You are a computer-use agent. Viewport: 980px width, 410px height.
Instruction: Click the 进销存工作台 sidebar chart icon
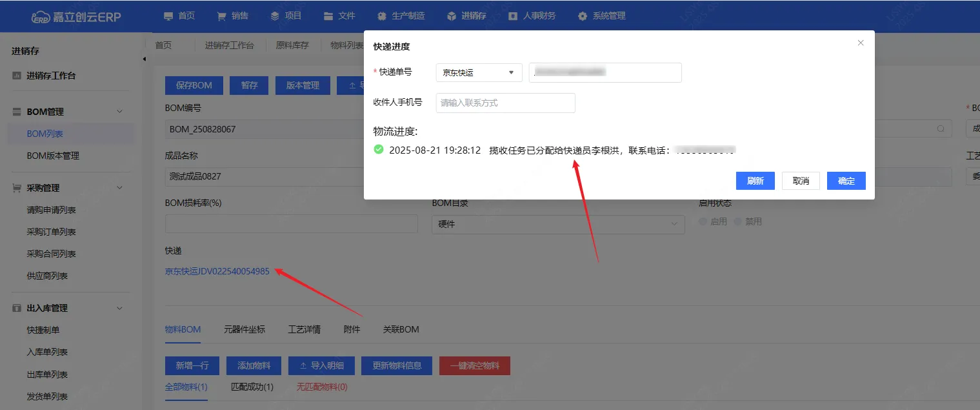[x=17, y=76]
